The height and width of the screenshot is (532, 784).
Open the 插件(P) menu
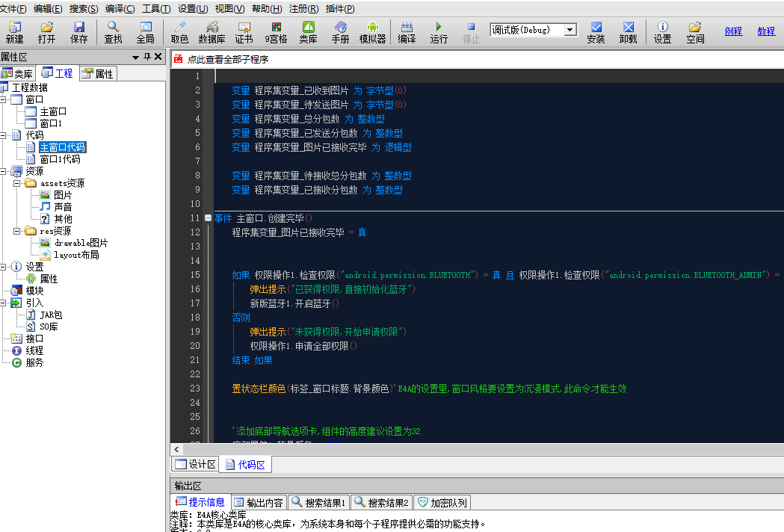340,9
